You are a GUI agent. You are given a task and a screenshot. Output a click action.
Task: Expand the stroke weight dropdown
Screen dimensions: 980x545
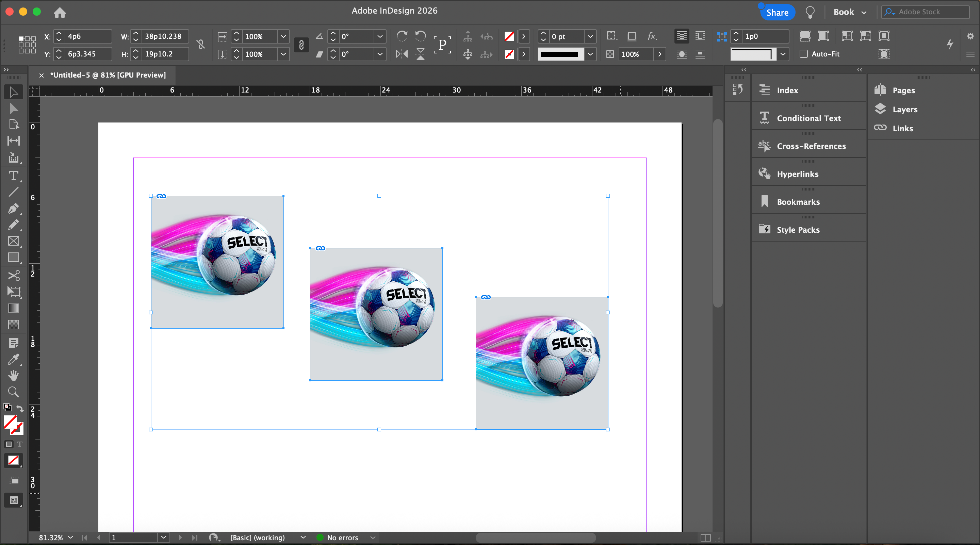(590, 36)
